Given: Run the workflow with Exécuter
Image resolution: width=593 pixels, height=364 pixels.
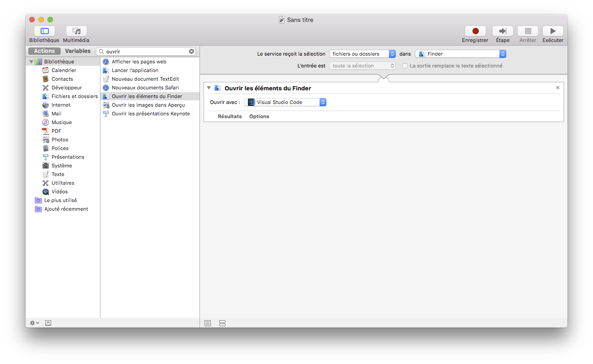Looking at the screenshot, I should 553,31.
